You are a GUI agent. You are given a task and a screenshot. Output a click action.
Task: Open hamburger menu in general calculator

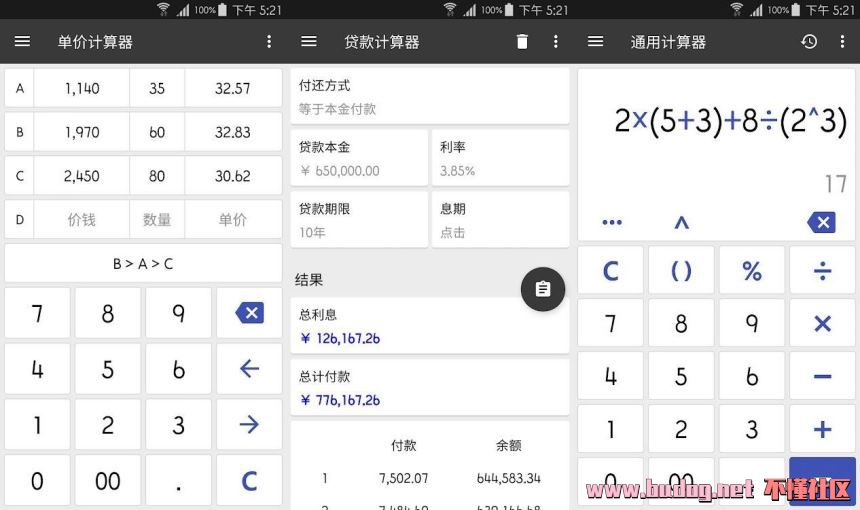click(596, 42)
